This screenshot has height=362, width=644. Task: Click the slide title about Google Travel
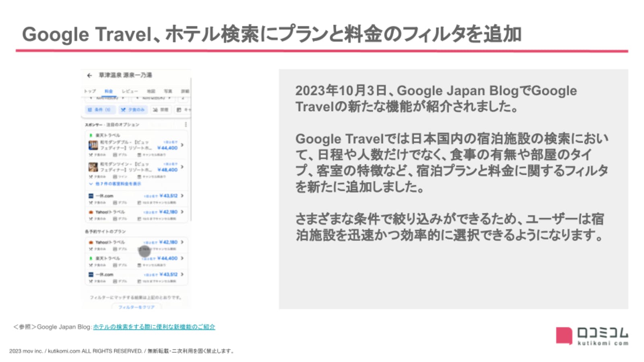[272, 34]
